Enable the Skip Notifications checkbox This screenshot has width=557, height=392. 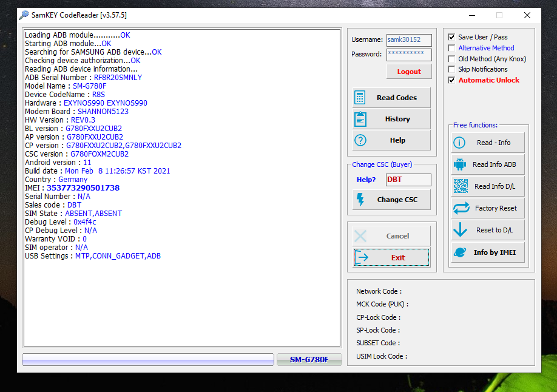click(451, 69)
